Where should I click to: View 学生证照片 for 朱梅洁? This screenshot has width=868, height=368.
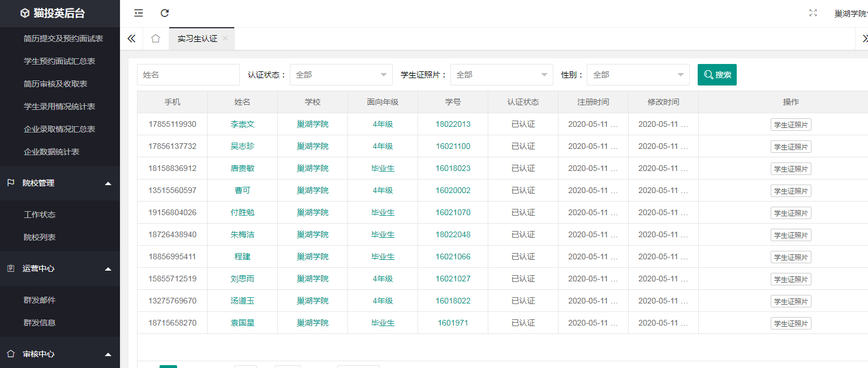point(790,235)
